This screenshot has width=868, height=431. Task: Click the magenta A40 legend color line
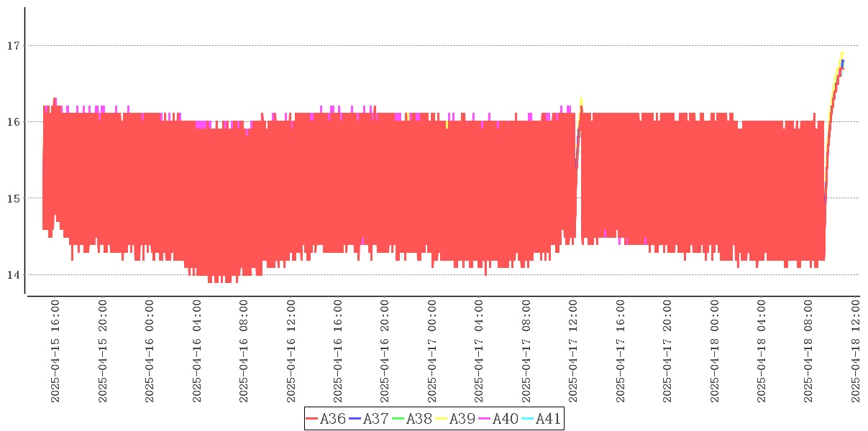[485, 419]
